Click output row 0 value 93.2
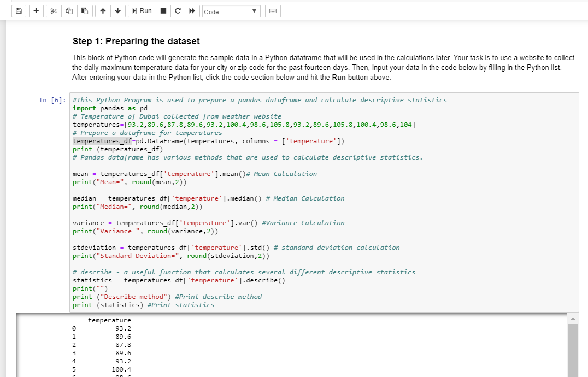The width and height of the screenshot is (588, 377). (x=124, y=328)
